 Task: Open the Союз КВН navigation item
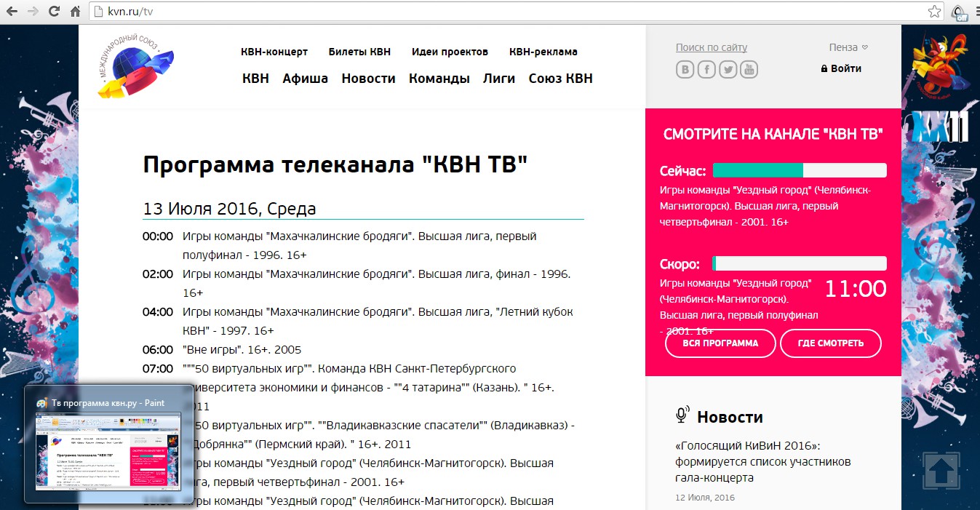(560, 79)
